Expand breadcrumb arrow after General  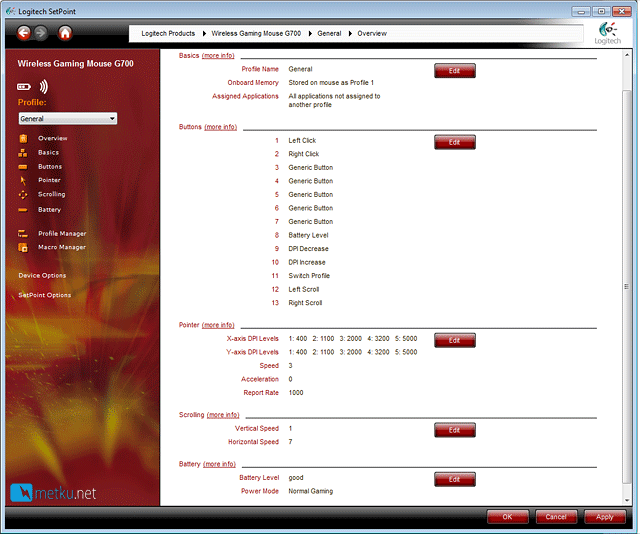(x=350, y=33)
